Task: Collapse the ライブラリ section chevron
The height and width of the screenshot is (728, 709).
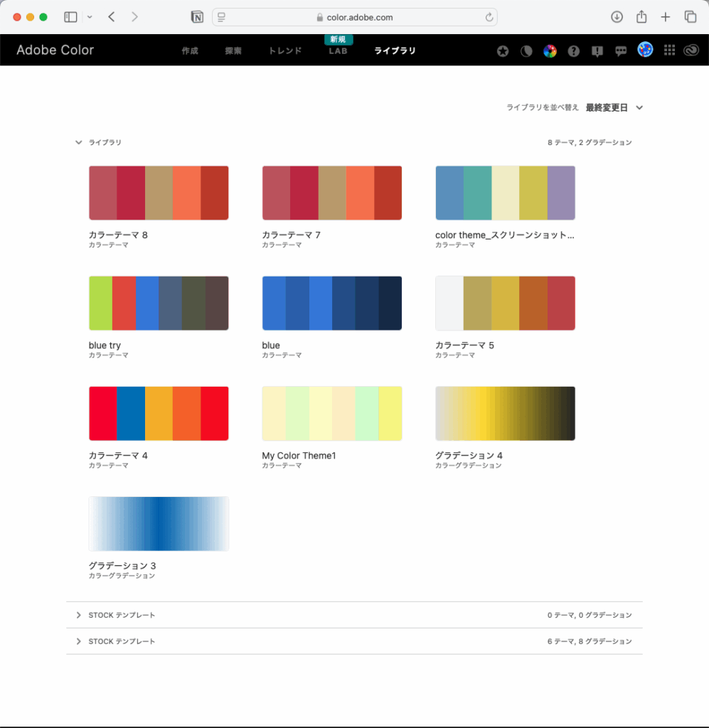Action: pos(78,142)
